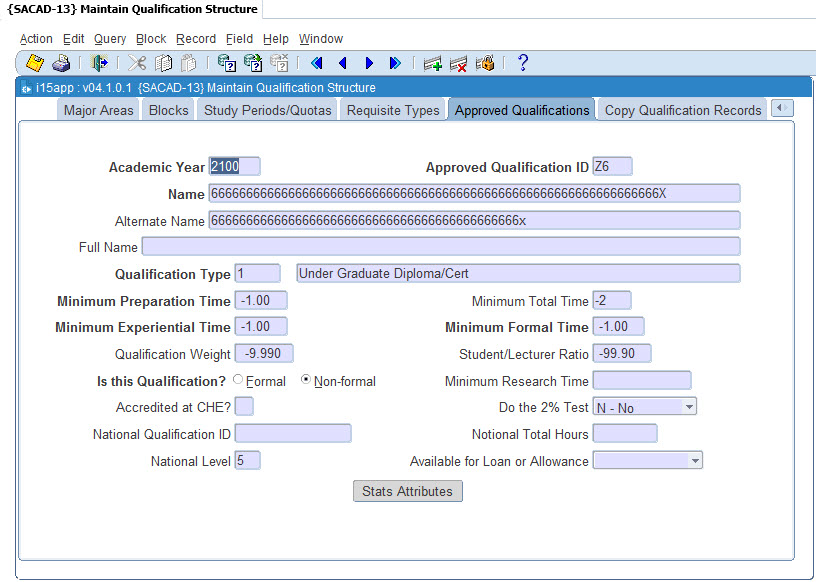Expand Available for Loan or Allowance dropdown

click(696, 460)
